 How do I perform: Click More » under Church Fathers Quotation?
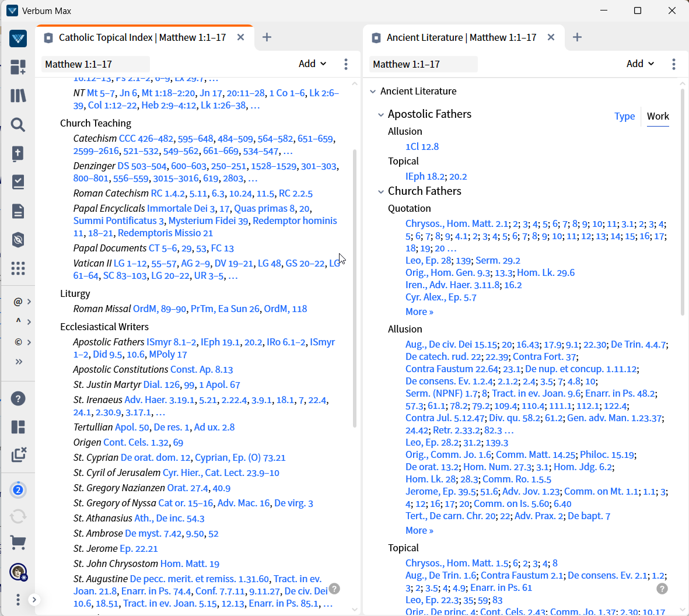pos(419,311)
